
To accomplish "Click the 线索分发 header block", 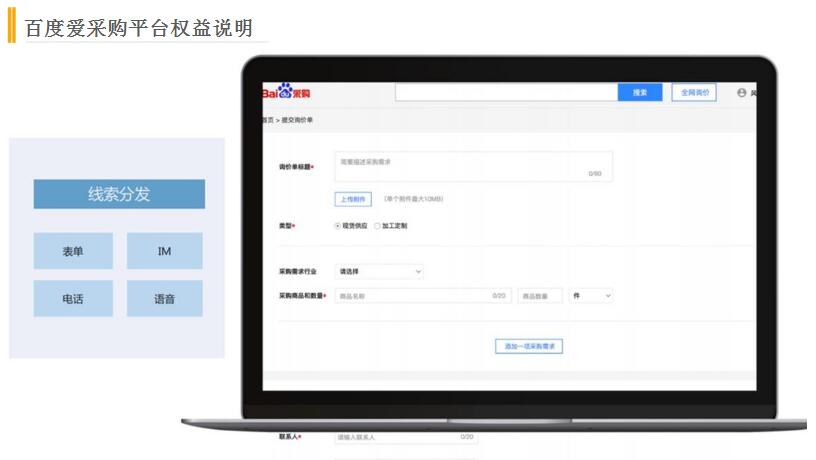I will [x=119, y=194].
